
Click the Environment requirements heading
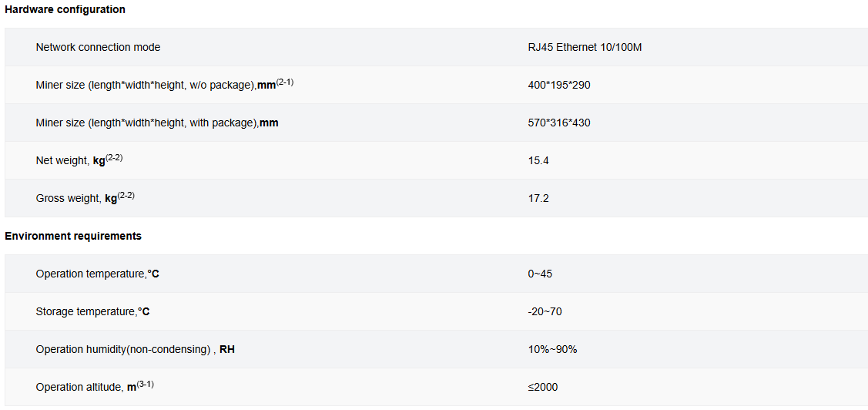73,236
